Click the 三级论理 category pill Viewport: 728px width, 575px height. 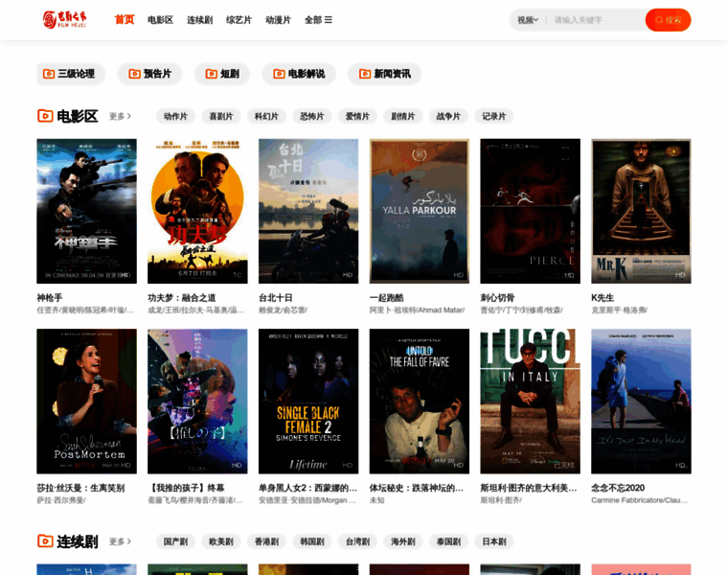pyautogui.click(x=71, y=74)
